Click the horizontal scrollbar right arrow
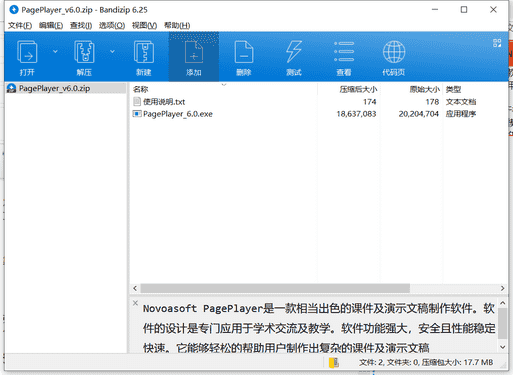This screenshot has width=513, height=375. click(502, 288)
